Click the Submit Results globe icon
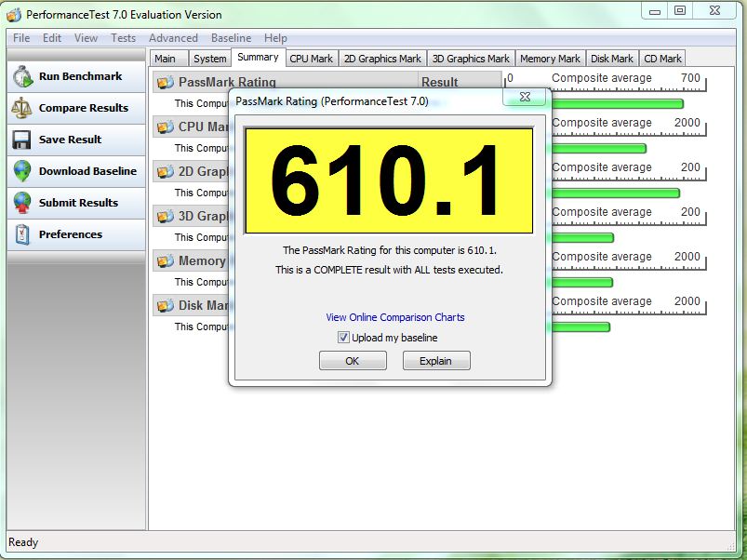The image size is (747, 560). (22, 203)
